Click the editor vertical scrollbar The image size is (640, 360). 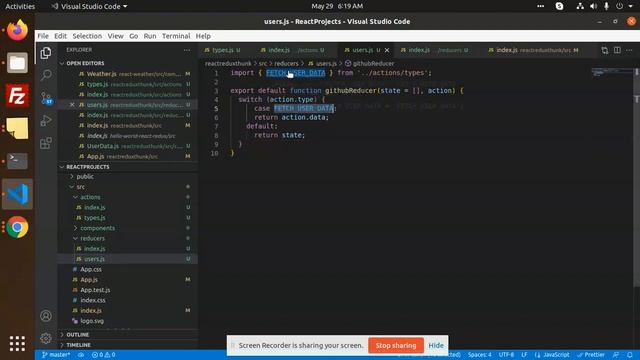click(637, 178)
